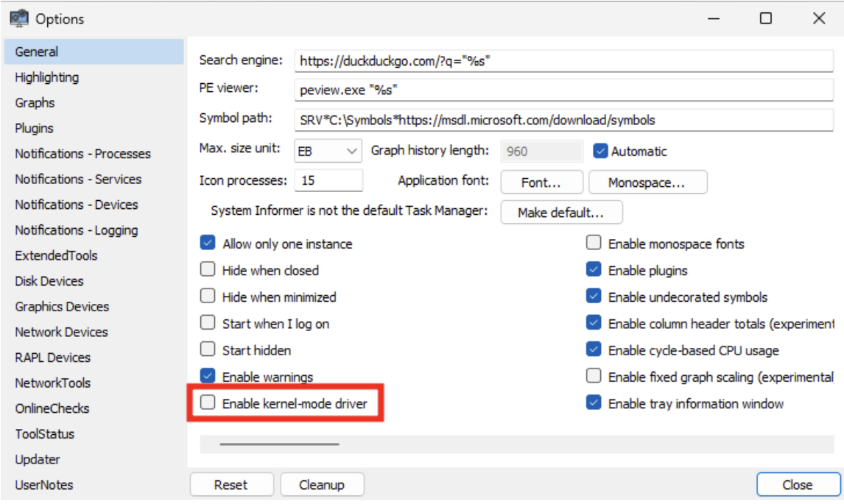Go to Notifications - Services section
Screen dimensions: 844x504
point(78,180)
